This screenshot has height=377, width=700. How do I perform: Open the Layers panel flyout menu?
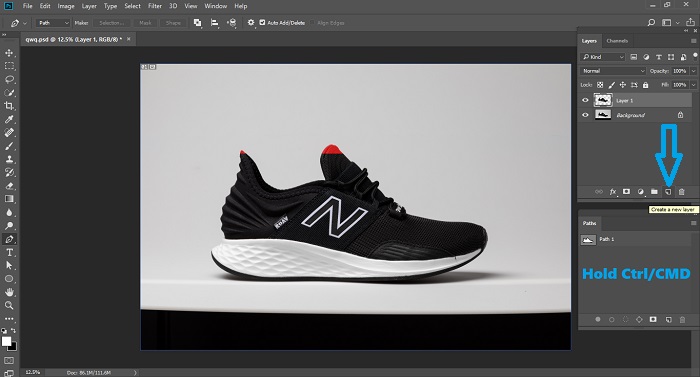pos(693,41)
